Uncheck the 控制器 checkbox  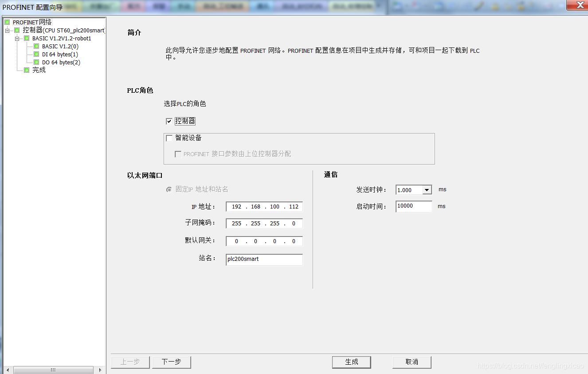pos(169,121)
